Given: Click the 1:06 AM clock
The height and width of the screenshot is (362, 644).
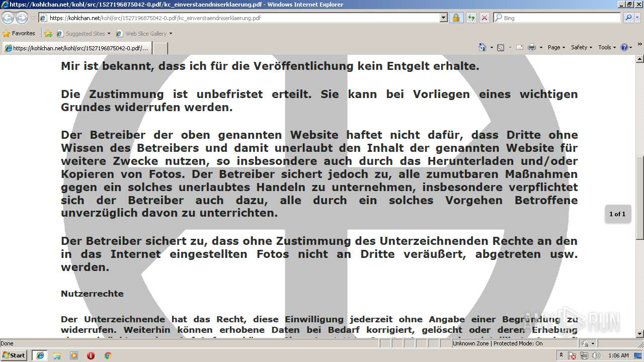Looking at the screenshot, I should tap(618, 355).
